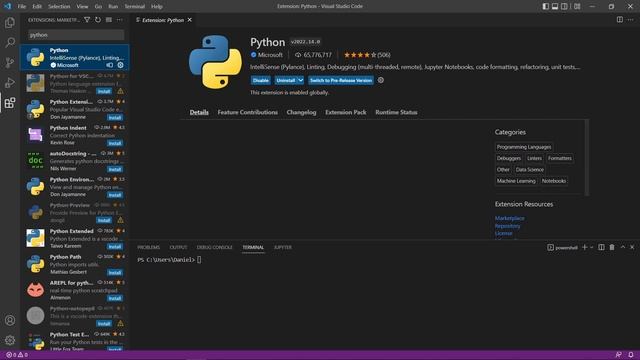Install the Python Indent extension
Image resolution: width=640 pixels, height=360 pixels.
click(x=115, y=143)
